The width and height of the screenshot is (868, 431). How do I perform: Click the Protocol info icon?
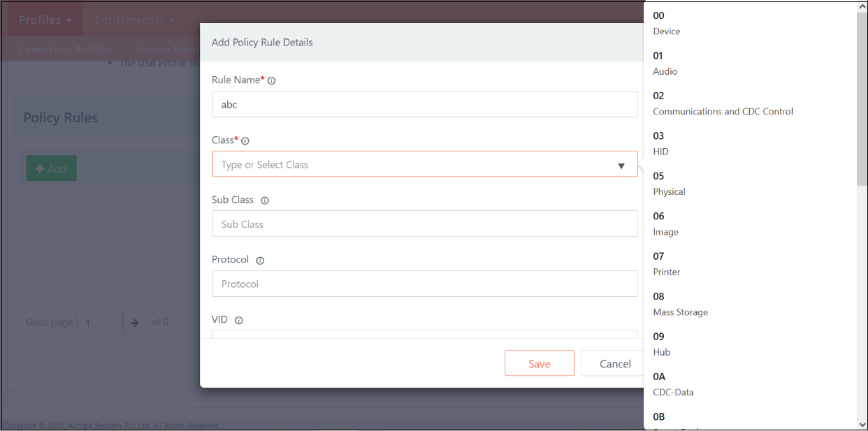(x=260, y=261)
